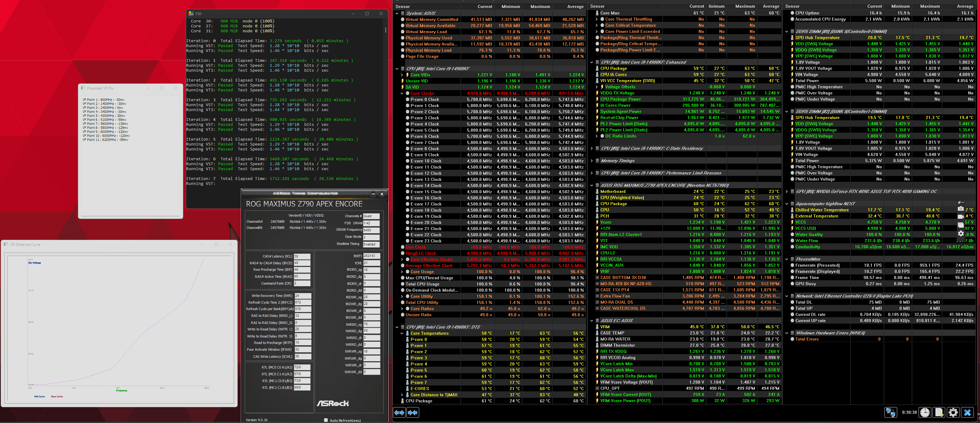
Task: Click 'VF Point 7 : 5600MHz : -139mv' line
Action: click(105, 124)
